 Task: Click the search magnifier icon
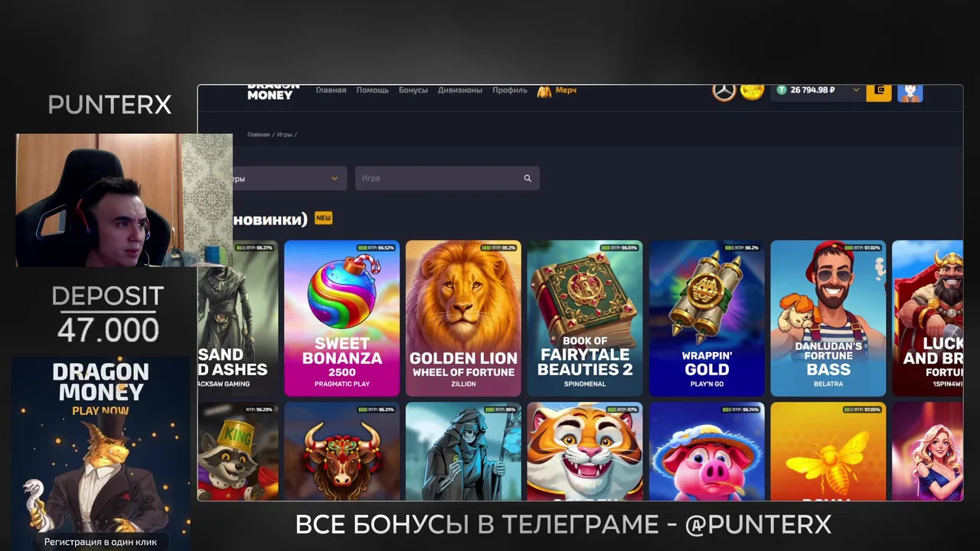click(x=528, y=178)
